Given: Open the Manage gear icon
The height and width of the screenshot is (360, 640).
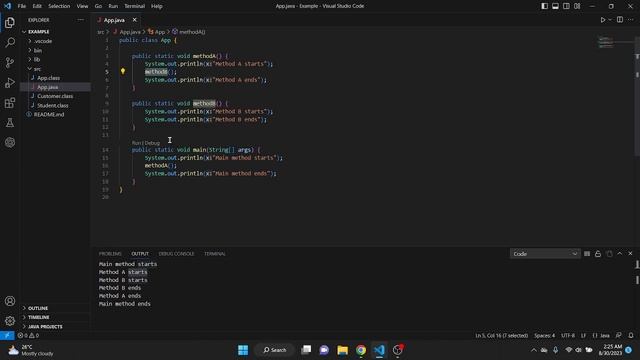Looking at the screenshot, I should pyautogui.click(x=10, y=321).
